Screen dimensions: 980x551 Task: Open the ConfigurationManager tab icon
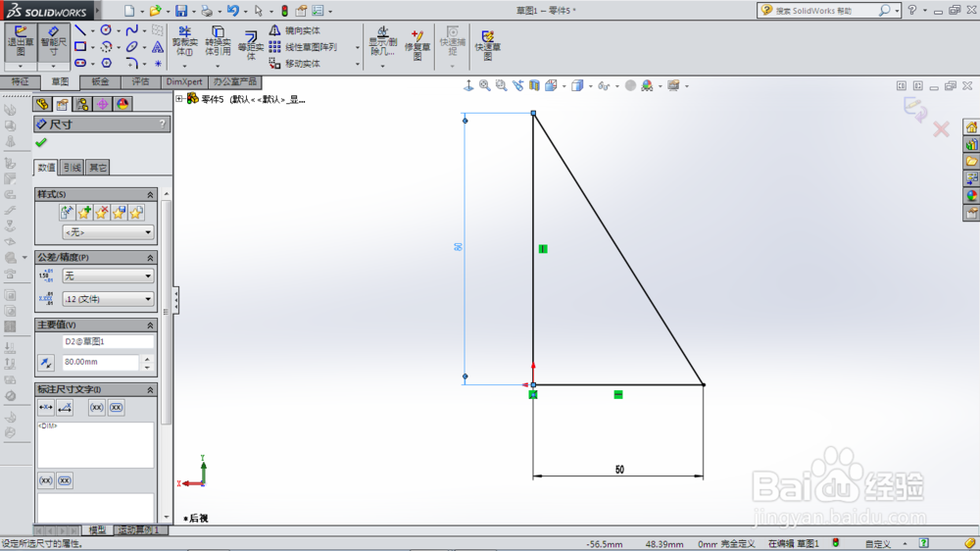click(82, 104)
